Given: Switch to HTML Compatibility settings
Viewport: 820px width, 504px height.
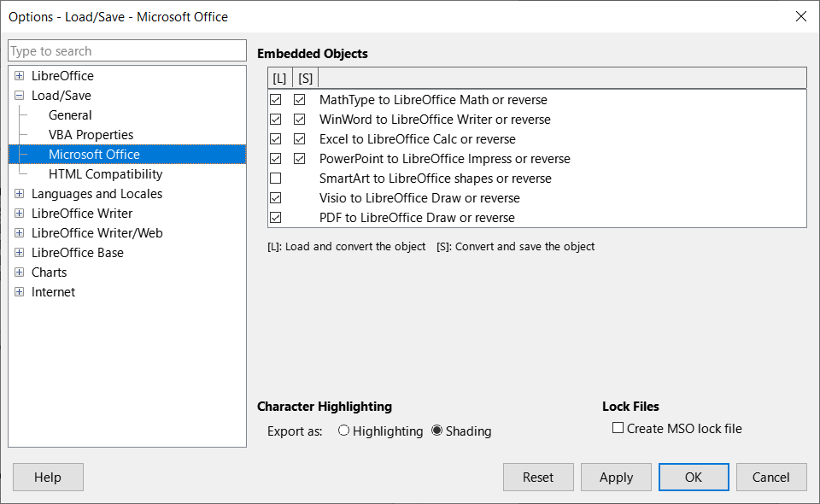Looking at the screenshot, I should (x=107, y=173).
